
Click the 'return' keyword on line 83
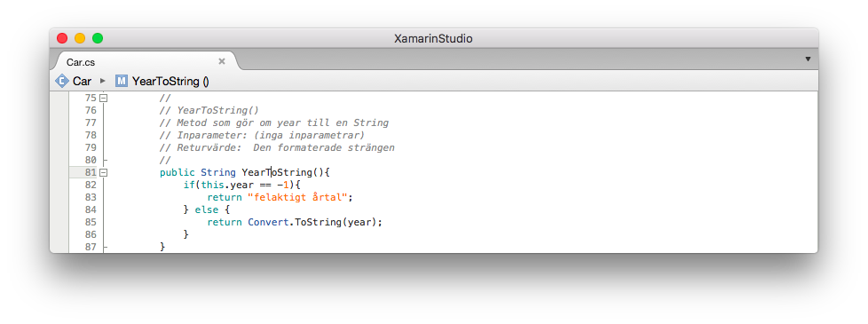pyautogui.click(x=225, y=197)
